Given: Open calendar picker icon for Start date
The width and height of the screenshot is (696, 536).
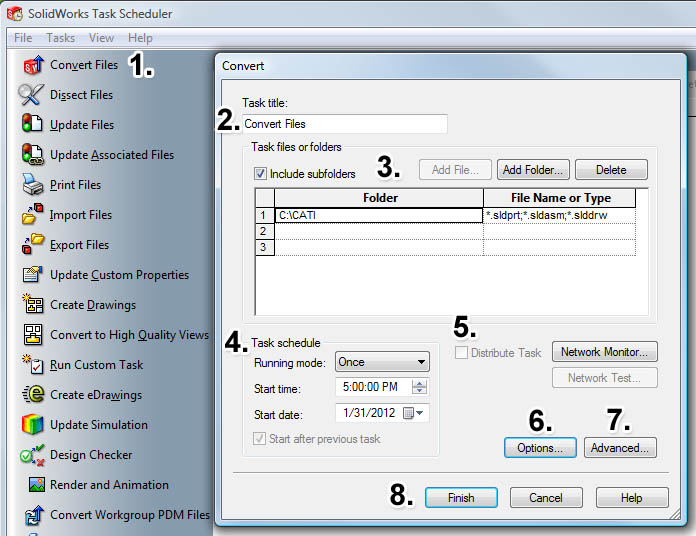Looking at the screenshot, I should [x=408, y=413].
